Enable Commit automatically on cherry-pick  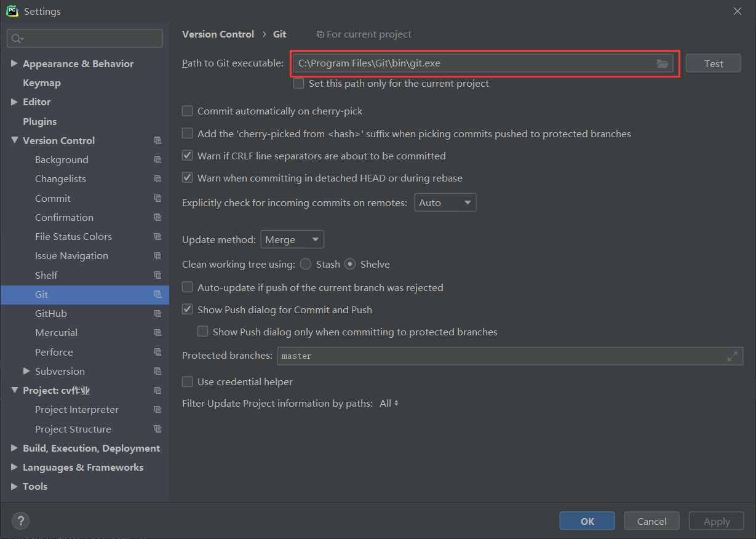(188, 111)
